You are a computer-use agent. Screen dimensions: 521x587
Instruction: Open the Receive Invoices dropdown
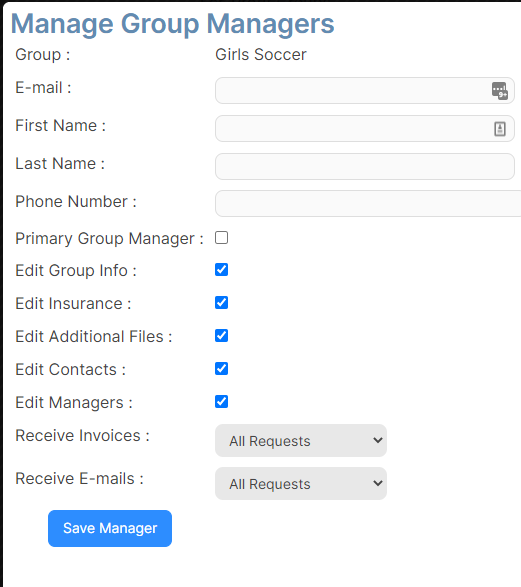click(x=301, y=440)
